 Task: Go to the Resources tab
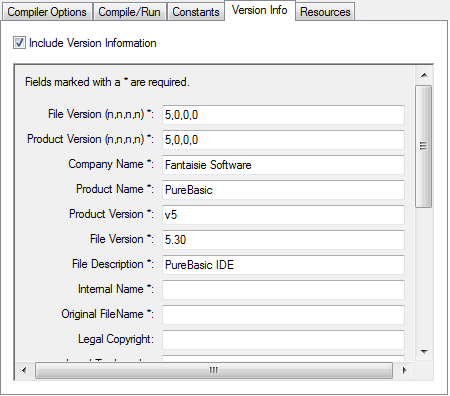[x=325, y=12]
